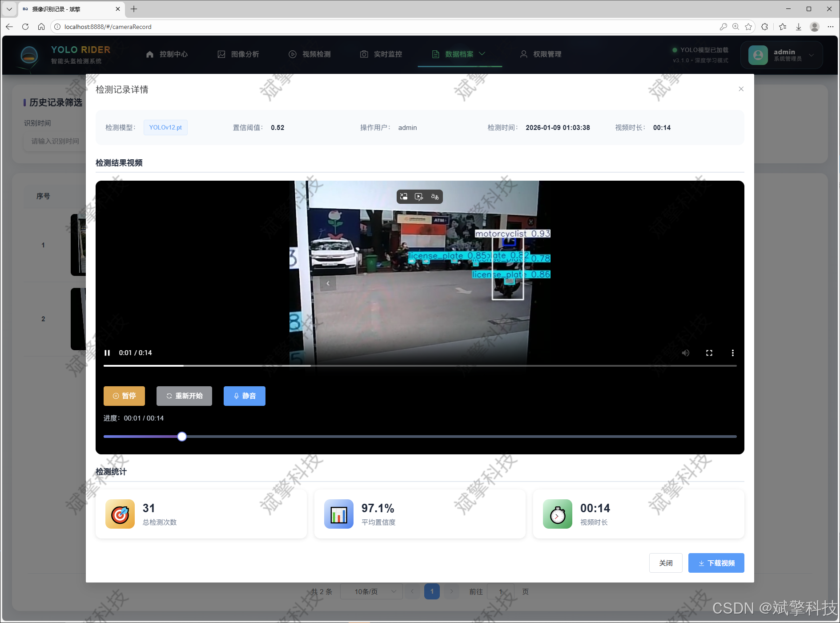Open browser favorites list icon
This screenshot has width=840, height=623.
click(x=783, y=27)
